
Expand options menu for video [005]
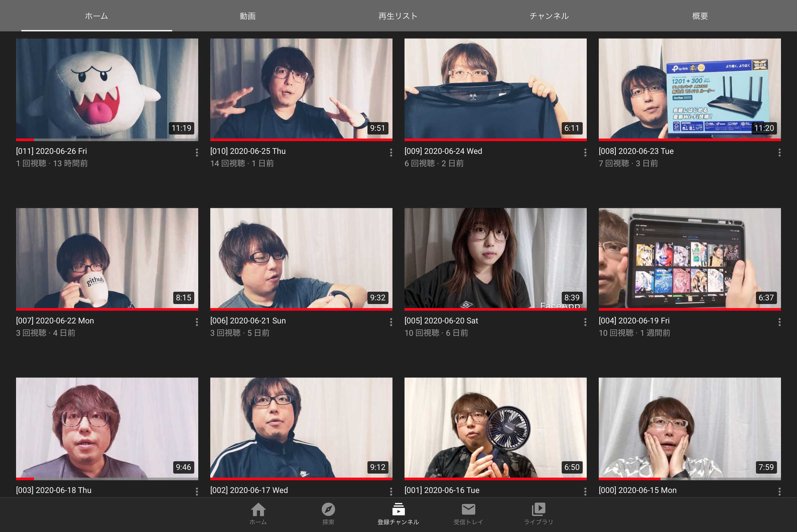(x=585, y=322)
